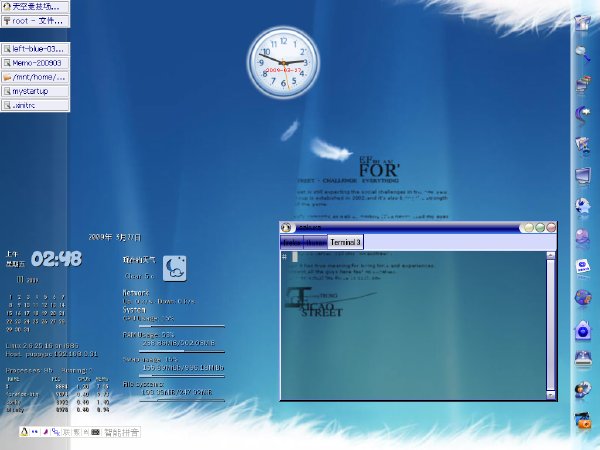
Task: Click the moon weather icon in the widget
Action: point(174,265)
